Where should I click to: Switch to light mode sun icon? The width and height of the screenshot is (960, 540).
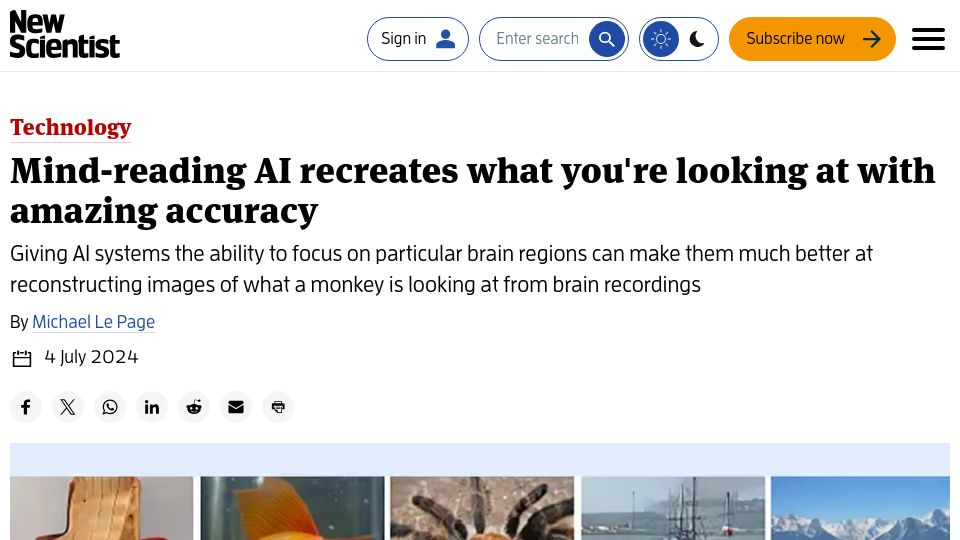point(661,39)
